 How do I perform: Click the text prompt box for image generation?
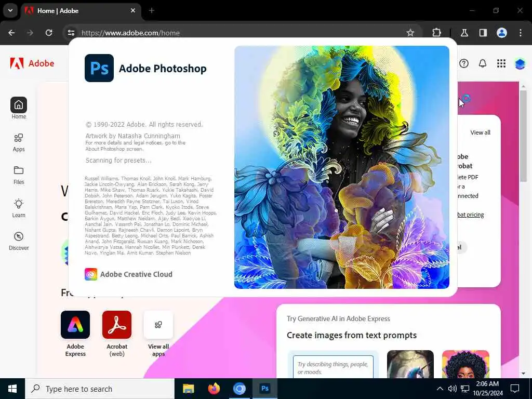(x=333, y=367)
